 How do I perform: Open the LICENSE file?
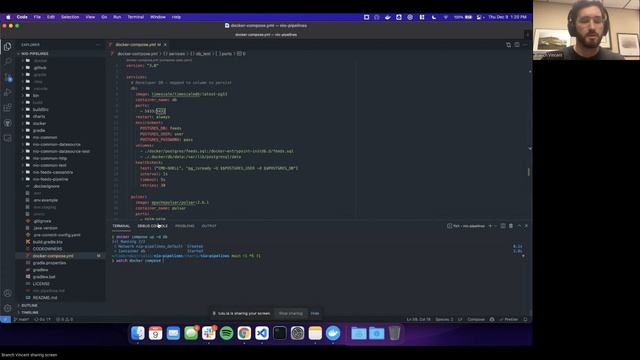tap(41, 283)
